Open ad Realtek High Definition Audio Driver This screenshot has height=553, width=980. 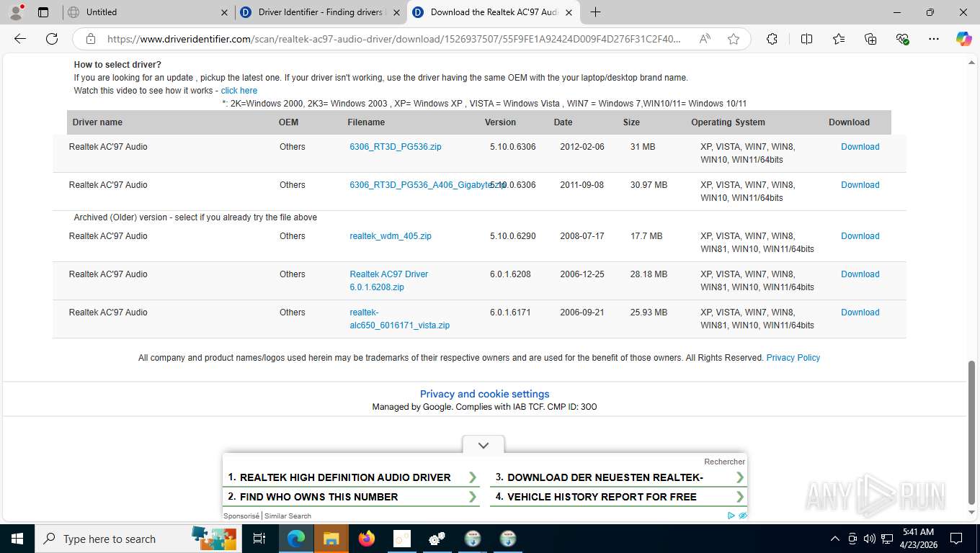(352, 477)
